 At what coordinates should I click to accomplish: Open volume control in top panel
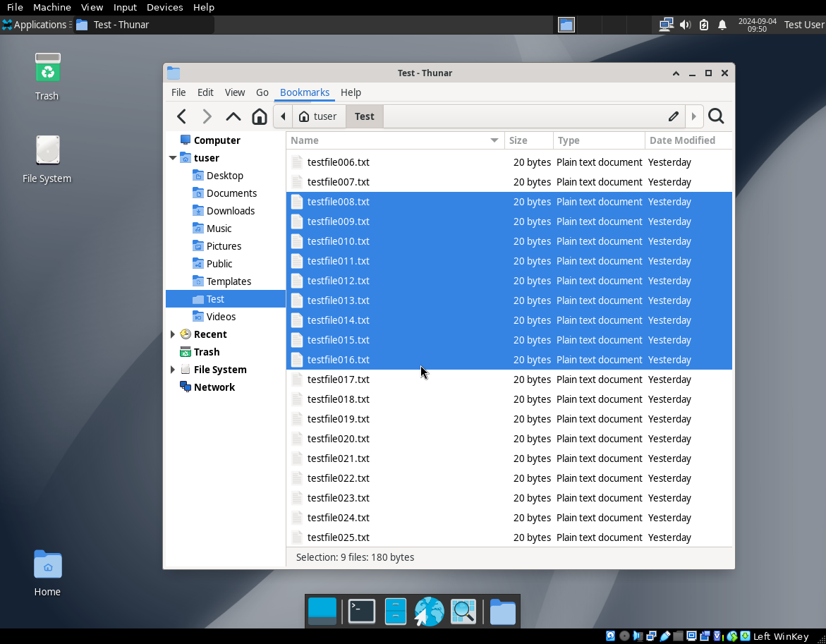click(x=686, y=25)
